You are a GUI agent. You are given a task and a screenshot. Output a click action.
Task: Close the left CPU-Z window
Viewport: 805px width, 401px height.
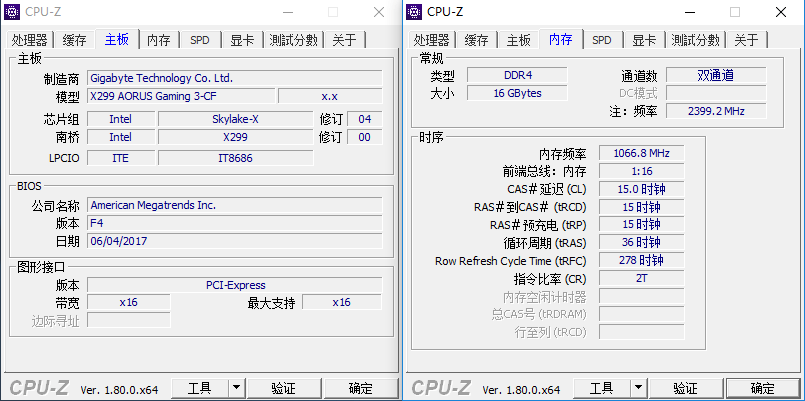click(379, 12)
